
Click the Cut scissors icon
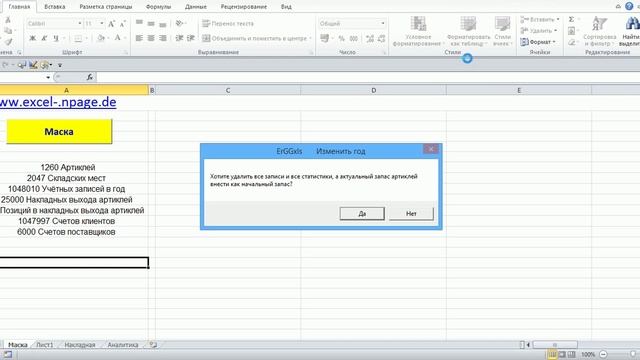point(8,20)
